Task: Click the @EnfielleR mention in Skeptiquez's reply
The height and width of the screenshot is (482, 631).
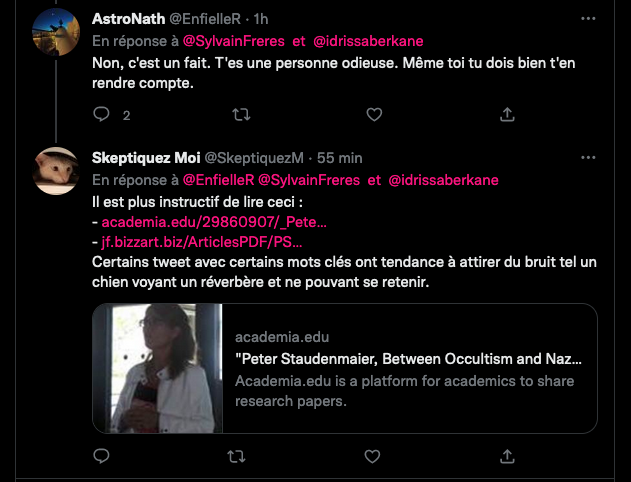Action: point(217,180)
